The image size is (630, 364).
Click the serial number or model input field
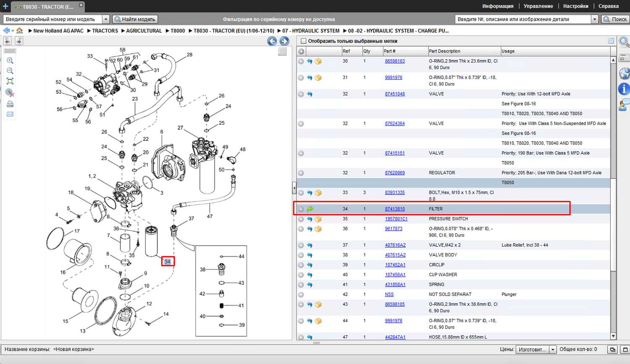[x=53, y=19]
